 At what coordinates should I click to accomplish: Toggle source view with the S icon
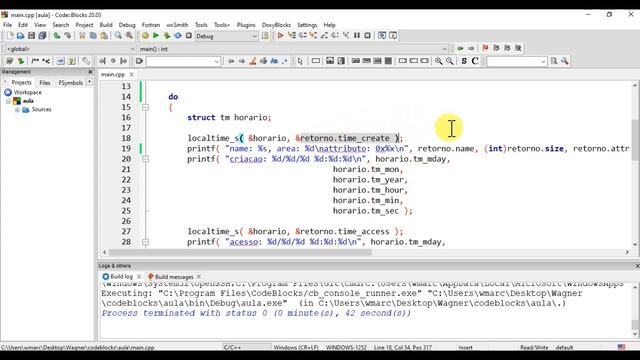(464, 61)
